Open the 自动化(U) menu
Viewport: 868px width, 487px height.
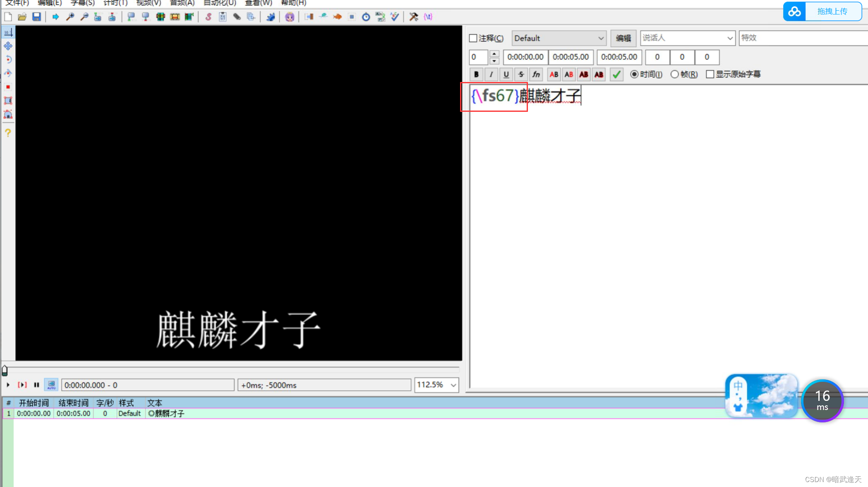pos(219,3)
